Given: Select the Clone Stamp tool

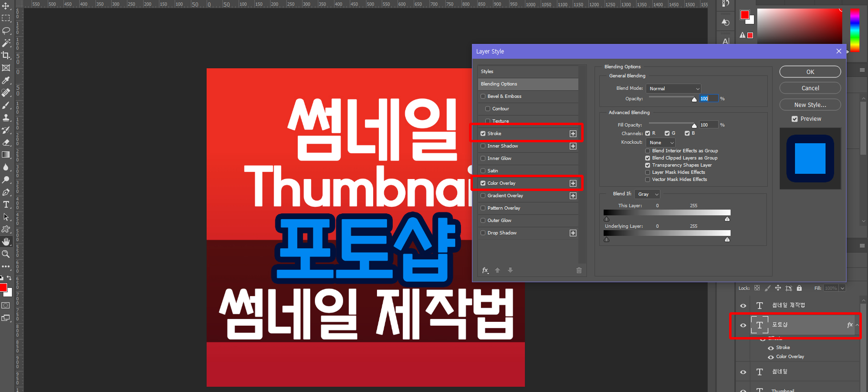Looking at the screenshot, I should point(6,117).
